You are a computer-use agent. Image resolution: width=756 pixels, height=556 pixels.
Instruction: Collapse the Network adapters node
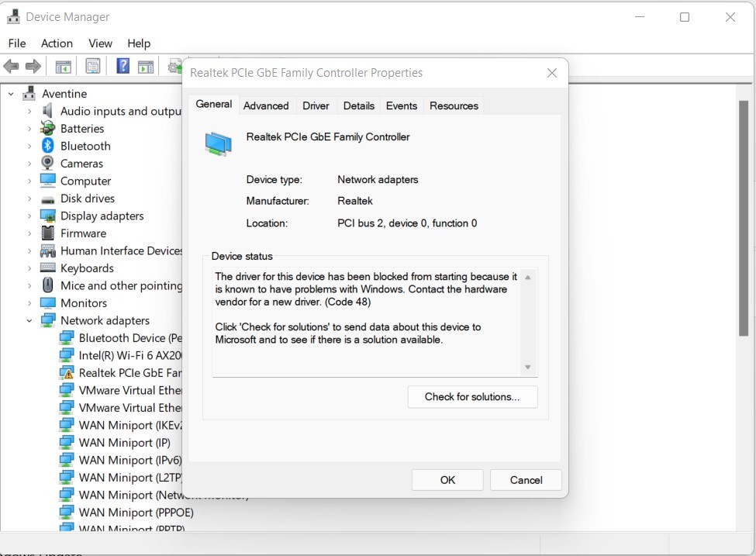pos(29,321)
